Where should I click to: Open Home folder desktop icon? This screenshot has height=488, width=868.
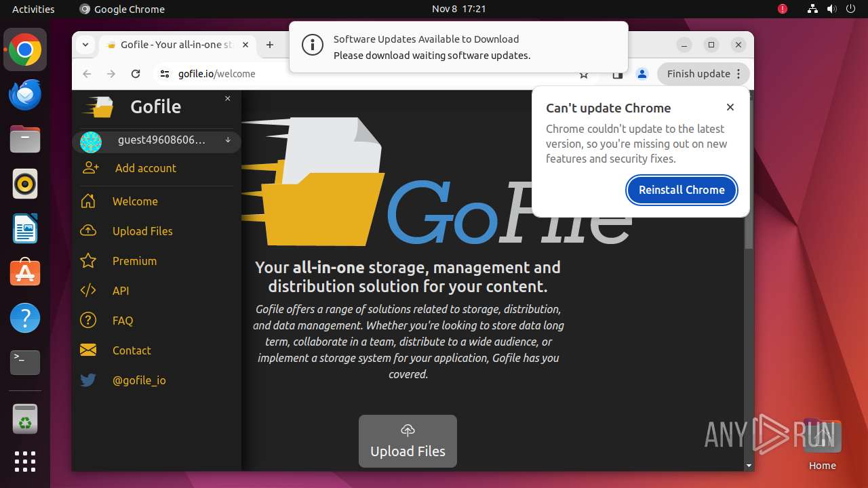tap(822, 444)
